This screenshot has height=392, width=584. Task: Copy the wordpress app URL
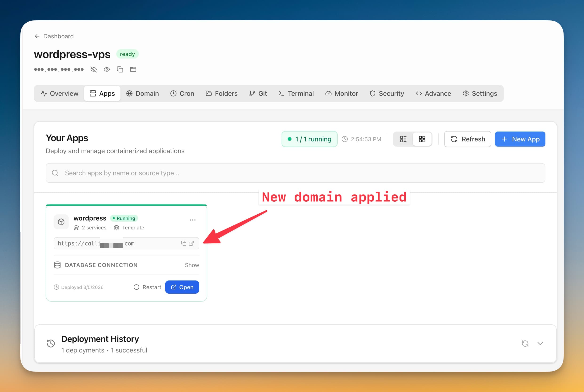tap(183, 243)
